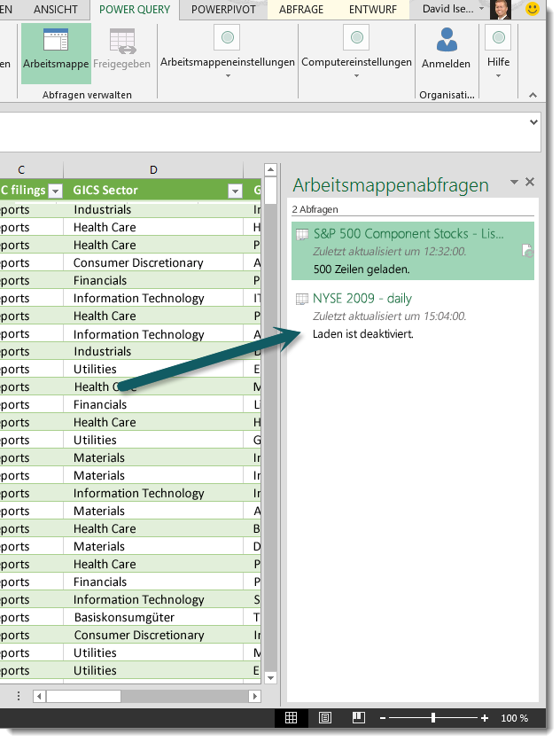Switch to Normal view in status bar
The width and height of the screenshot is (560, 742).
[x=291, y=718]
